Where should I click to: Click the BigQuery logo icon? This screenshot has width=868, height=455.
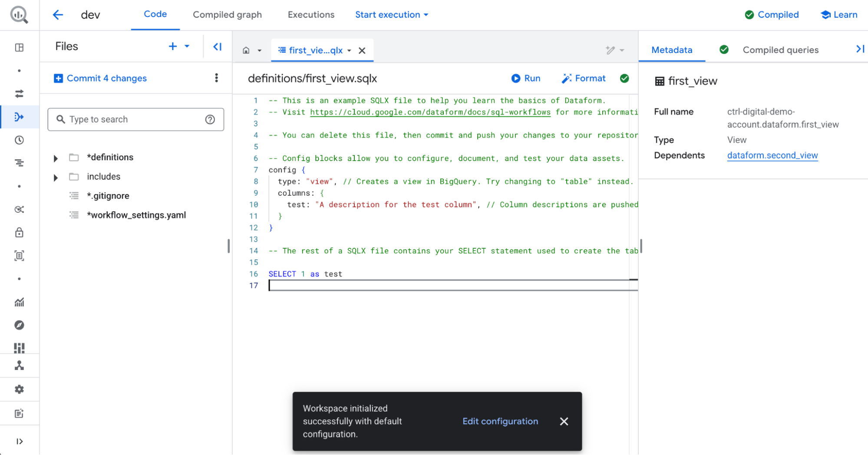pyautogui.click(x=19, y=15)
